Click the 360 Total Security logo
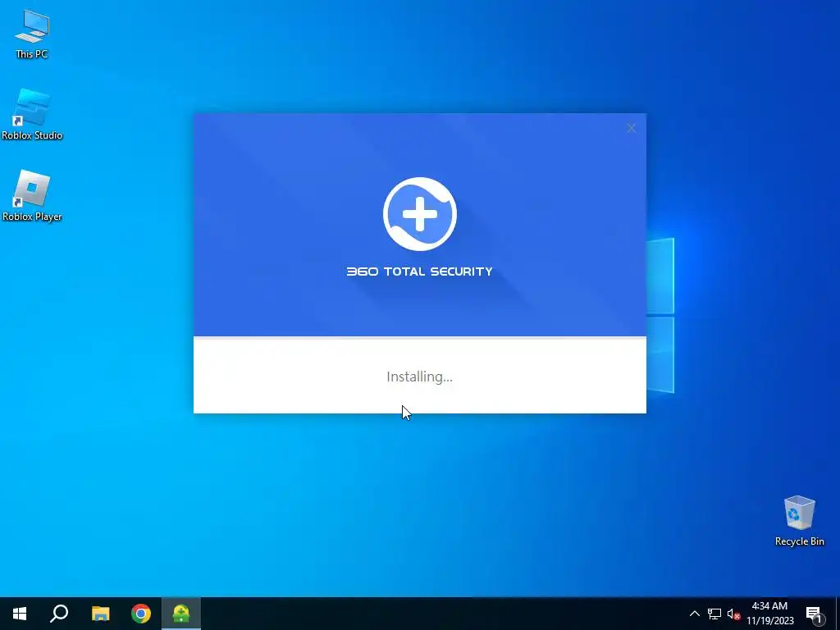This screenshot has height=630, width=840. click(419, 214)
